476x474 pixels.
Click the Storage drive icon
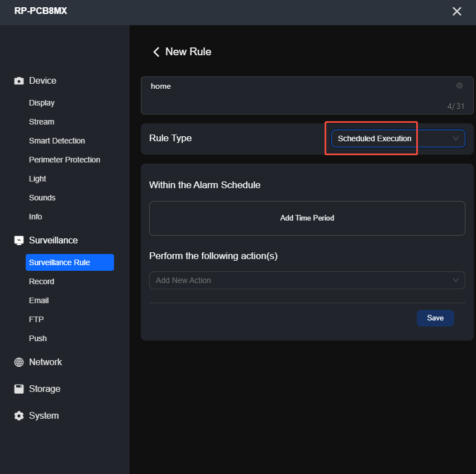tap(18, 389)
